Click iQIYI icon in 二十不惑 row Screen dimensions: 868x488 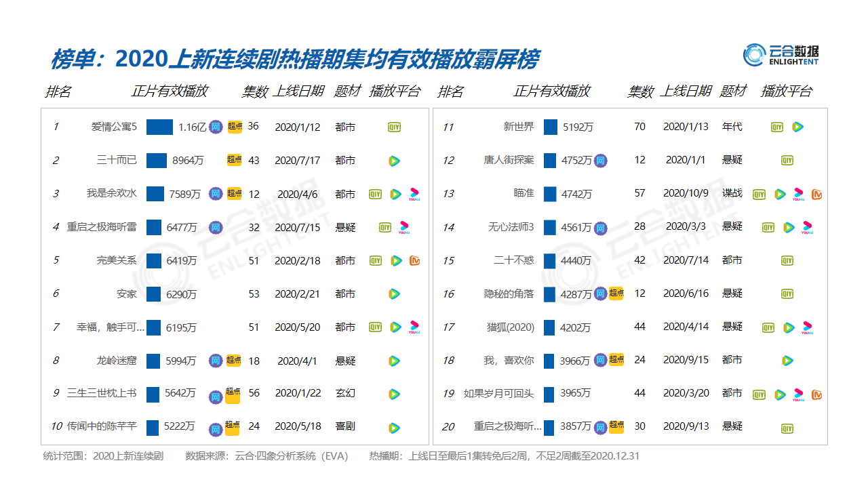click(x=787, y=260)
